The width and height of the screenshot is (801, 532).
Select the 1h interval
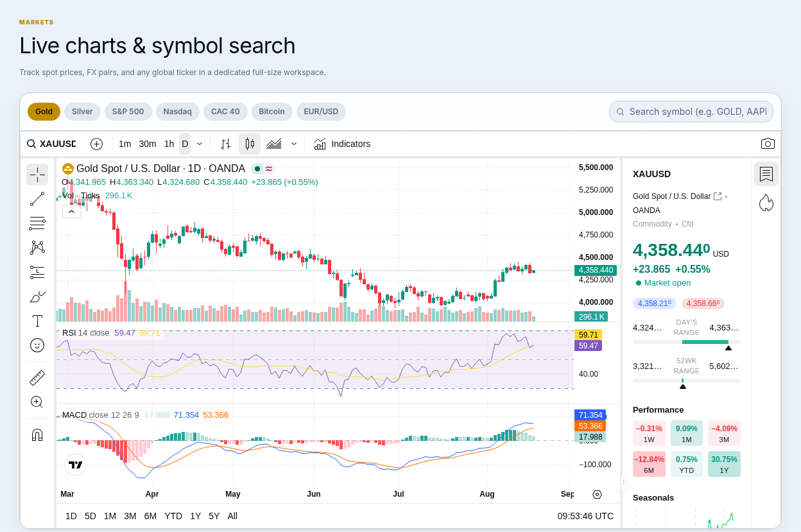coord(169,144)
